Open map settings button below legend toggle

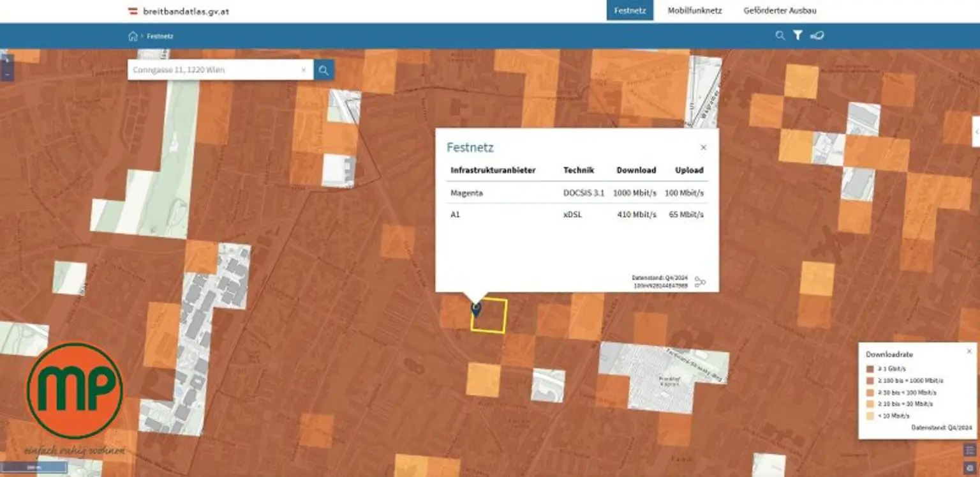970,467
